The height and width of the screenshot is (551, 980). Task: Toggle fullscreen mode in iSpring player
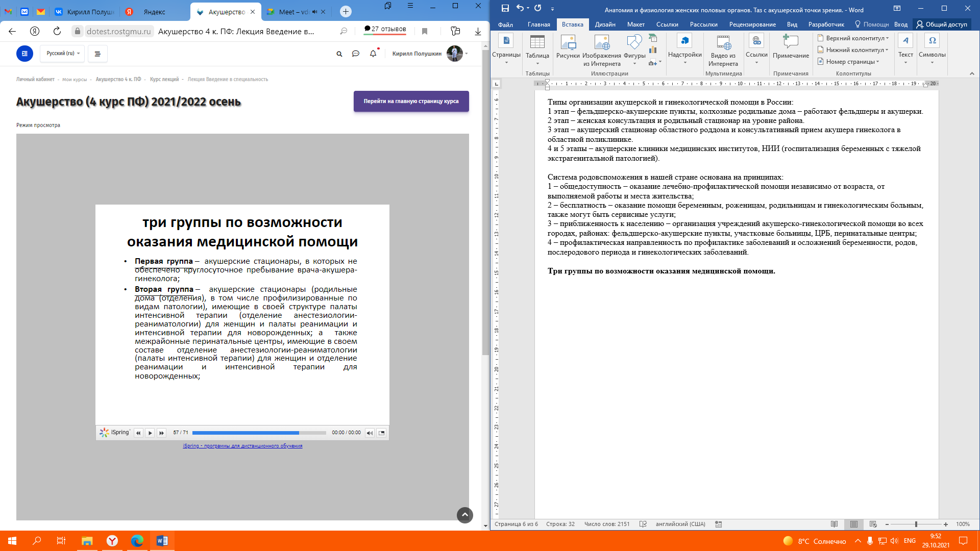pos(381,433)
